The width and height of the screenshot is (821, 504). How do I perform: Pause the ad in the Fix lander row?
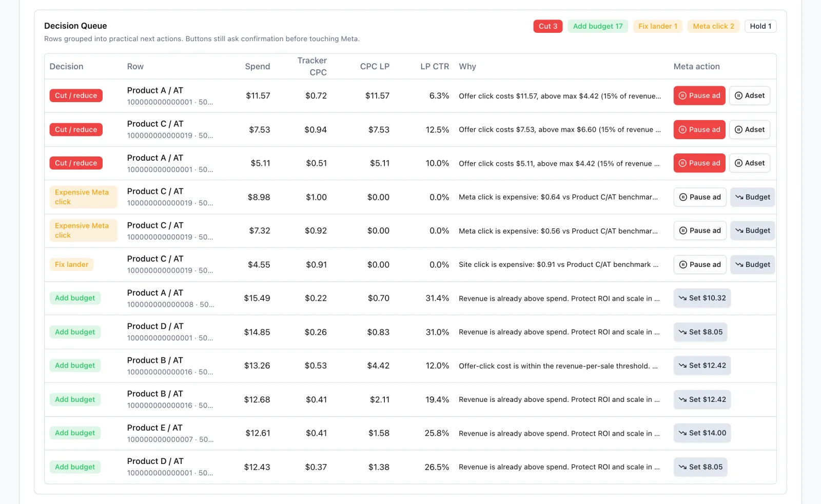coord(700,265)
